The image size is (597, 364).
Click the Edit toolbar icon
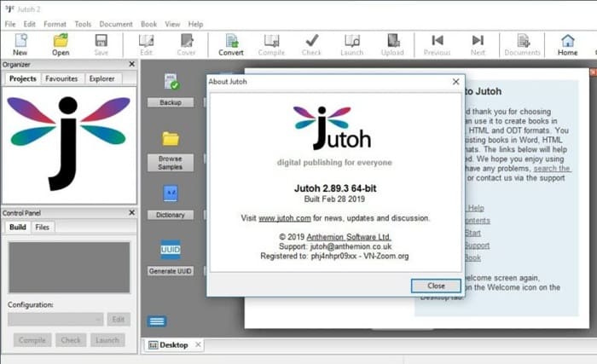tap(146, 41)
